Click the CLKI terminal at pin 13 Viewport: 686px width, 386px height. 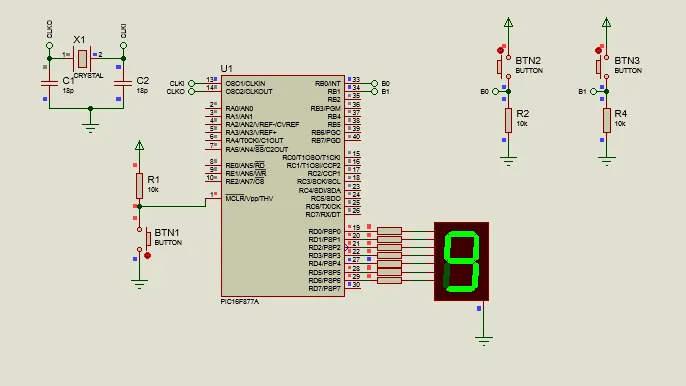pyautogui.click(x=191, y=83)
